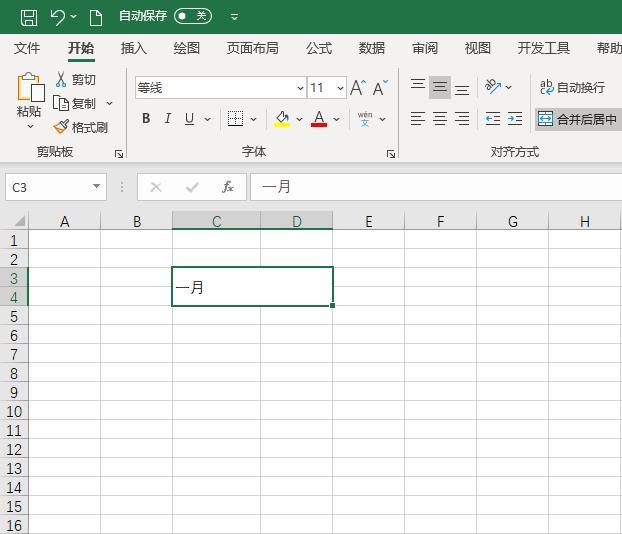Image resolution: width=622 pixels, height=534 pixels.
Task: Switch to the Formulas (公式) tab
Action: pos(319,48)
